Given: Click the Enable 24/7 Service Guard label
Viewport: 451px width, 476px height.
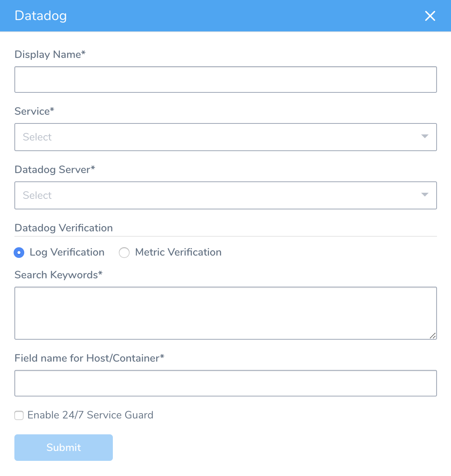Looking at the screenshot, I should point(91,415).
